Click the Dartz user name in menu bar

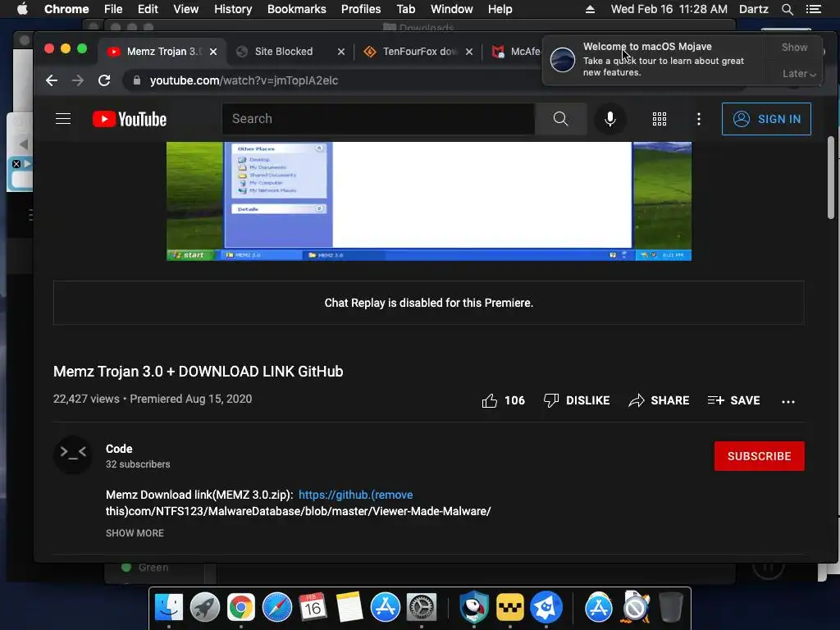(753, 9)
